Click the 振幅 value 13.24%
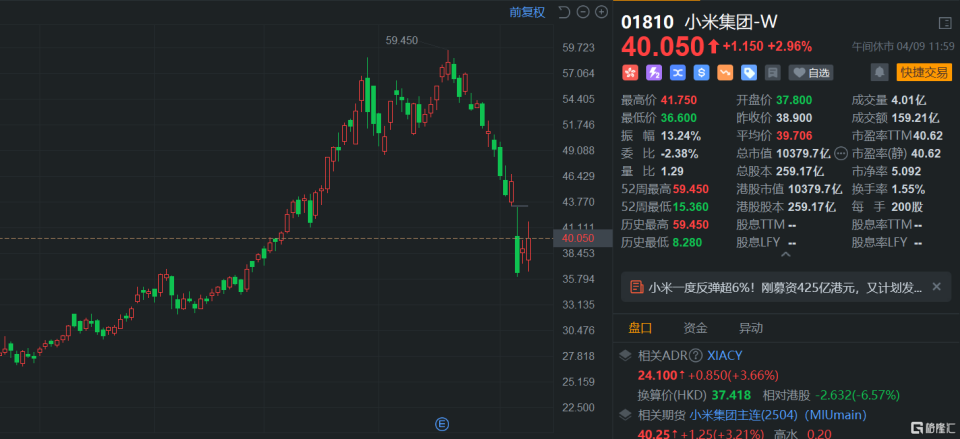 point(680,136)
